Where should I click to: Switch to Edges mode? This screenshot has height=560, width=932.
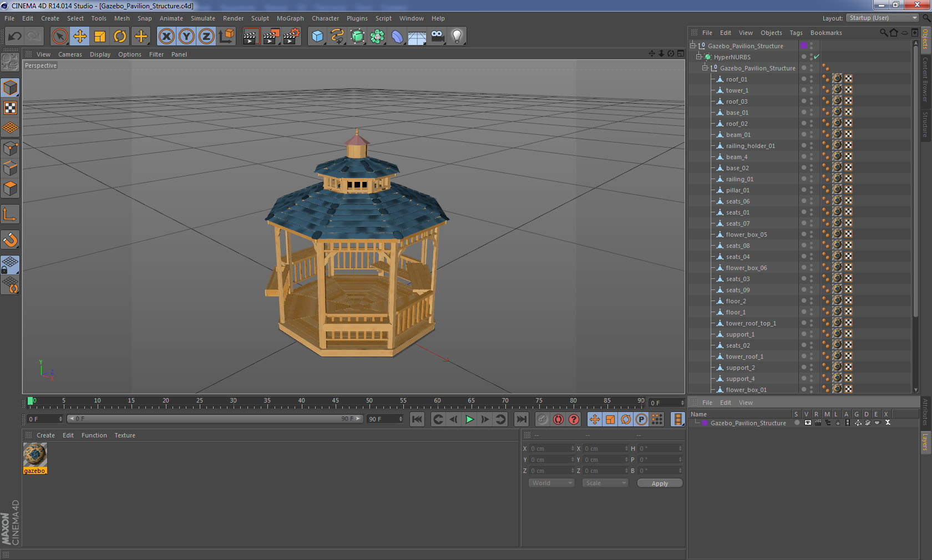pos(11,169)
